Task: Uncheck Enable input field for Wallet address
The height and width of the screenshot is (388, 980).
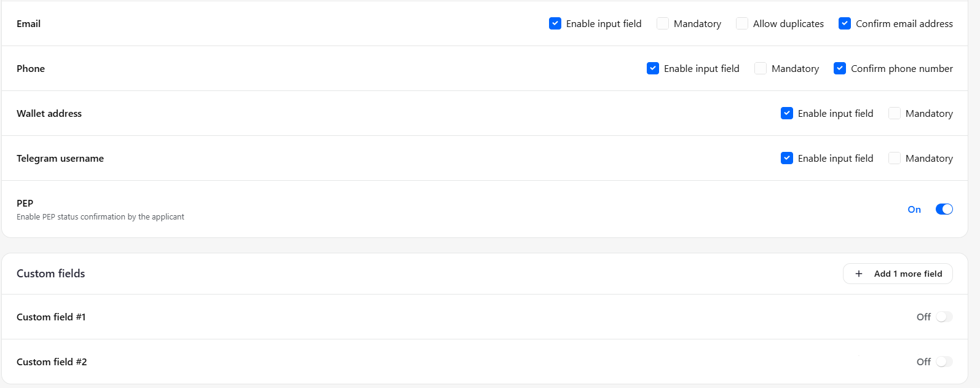Action: (787, 113)
